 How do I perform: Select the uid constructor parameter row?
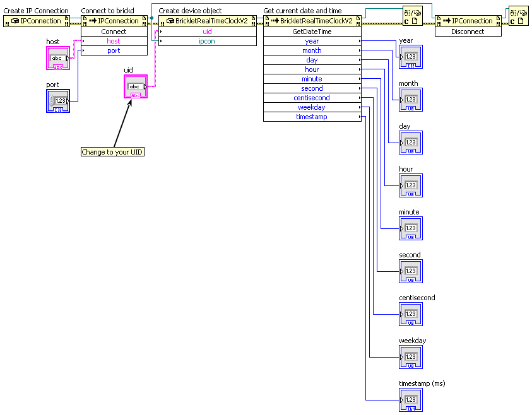208,32
